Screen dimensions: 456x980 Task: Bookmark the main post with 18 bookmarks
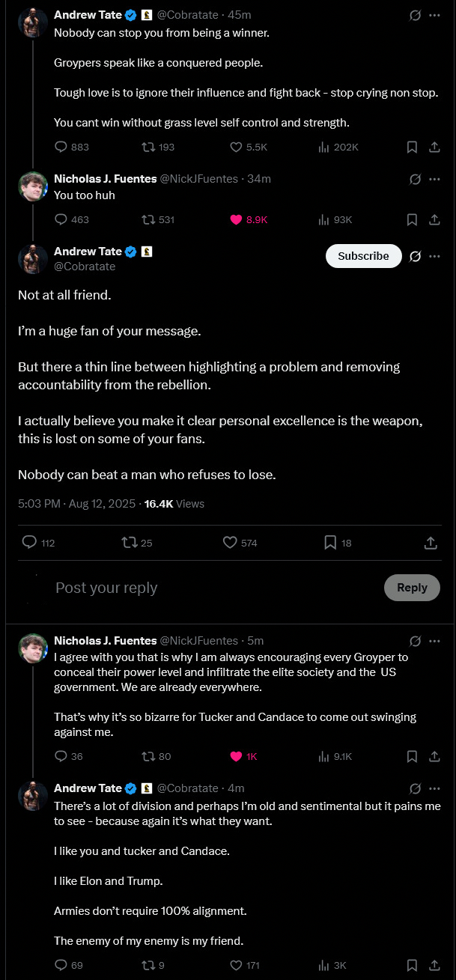[x=330, y=543]
